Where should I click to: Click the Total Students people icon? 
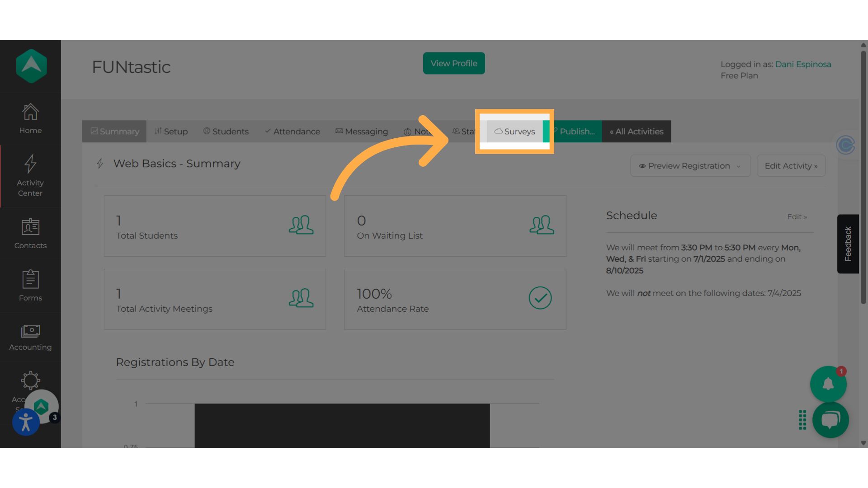click(x=301, y=225)
